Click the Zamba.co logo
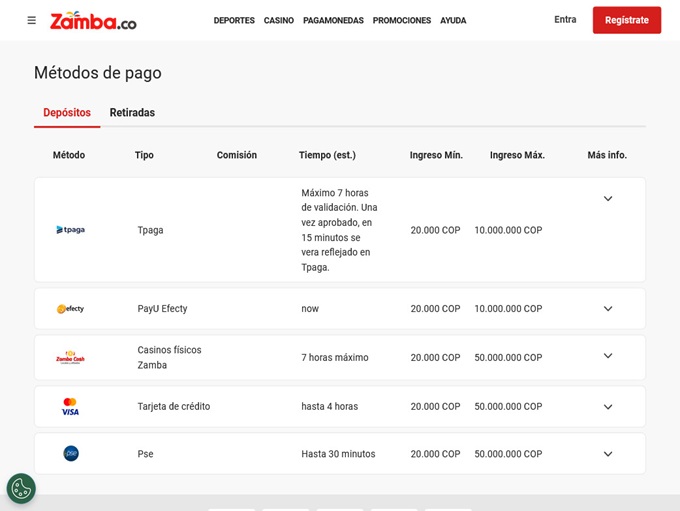 coord(93,21)
